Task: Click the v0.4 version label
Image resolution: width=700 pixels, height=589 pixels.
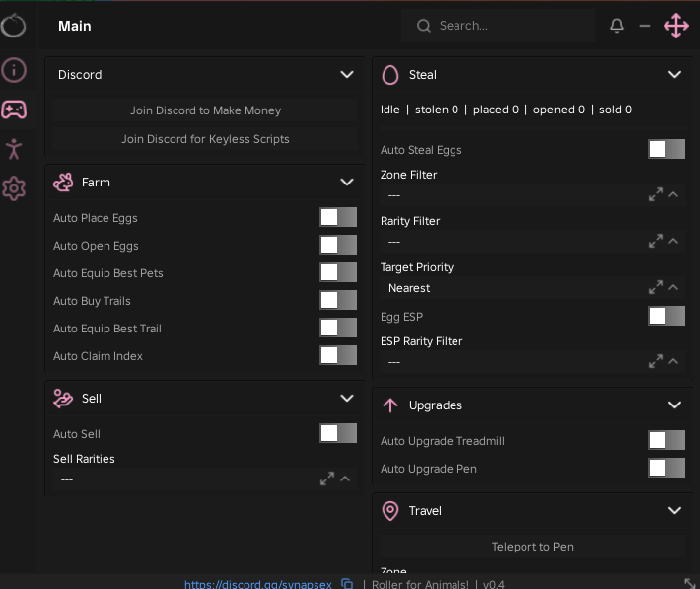Action: (493, 584)
